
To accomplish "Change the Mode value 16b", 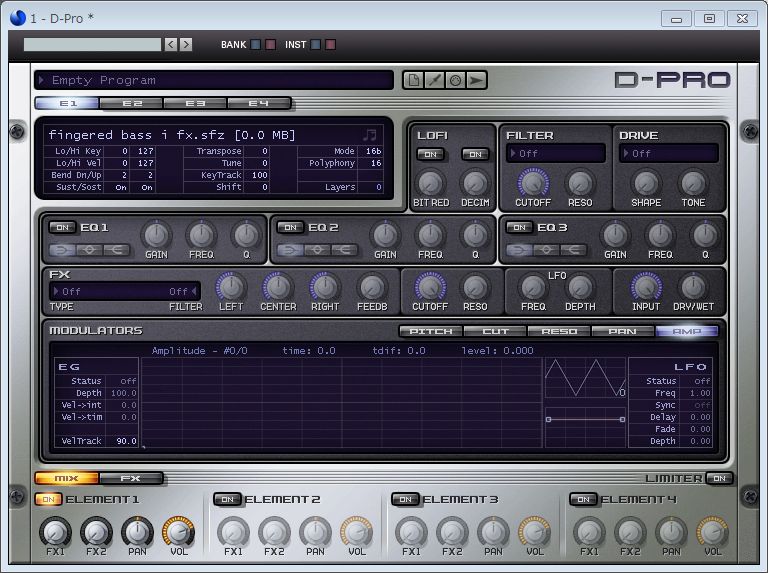I will tap(373, 151).
